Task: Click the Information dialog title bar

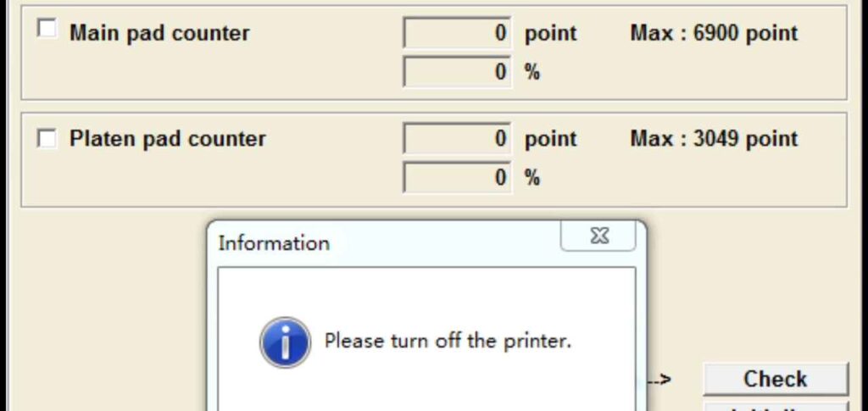Action: (x=381, y=243)
